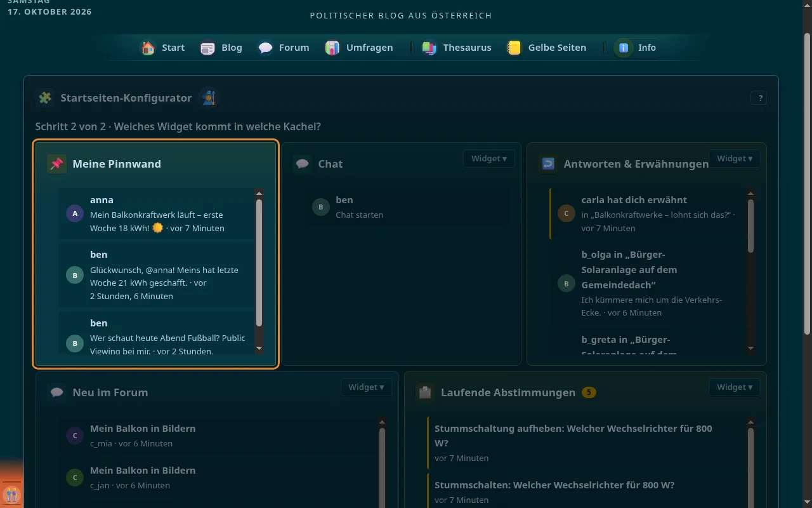Image resolution: width=812 pixels, height=508 pixels.
Task: Click the question mark help button
Action: click(758, 98)
